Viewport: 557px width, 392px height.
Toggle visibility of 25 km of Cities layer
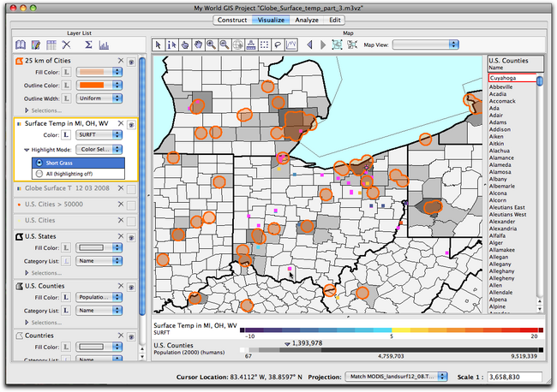click(x=130, y=62)
